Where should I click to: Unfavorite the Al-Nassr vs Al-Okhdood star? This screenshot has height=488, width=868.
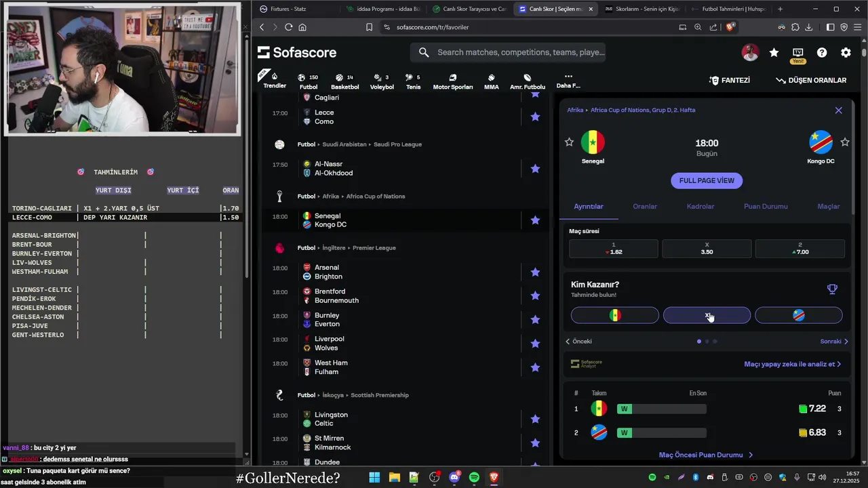coord(535,168)
